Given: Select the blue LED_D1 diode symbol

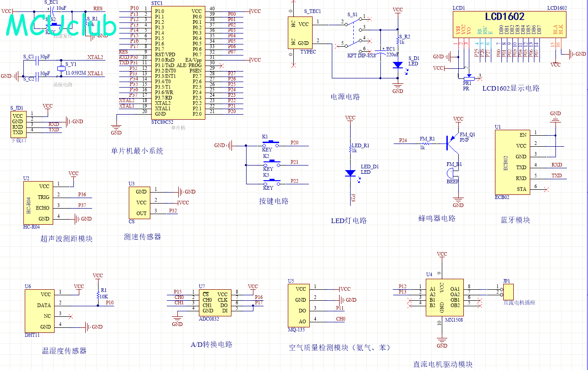Looking at the screenshot, I should [351, 173].
